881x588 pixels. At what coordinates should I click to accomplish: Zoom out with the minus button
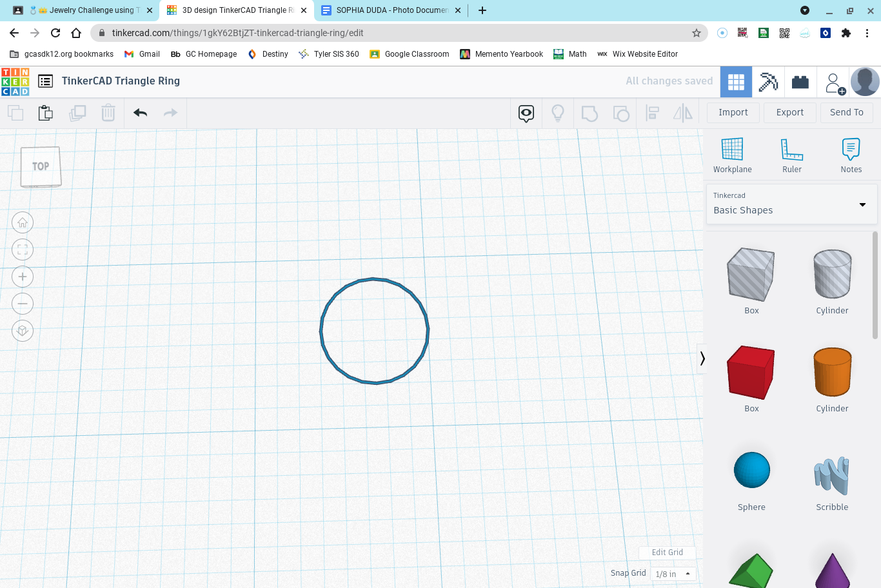(x=23, y=304)
